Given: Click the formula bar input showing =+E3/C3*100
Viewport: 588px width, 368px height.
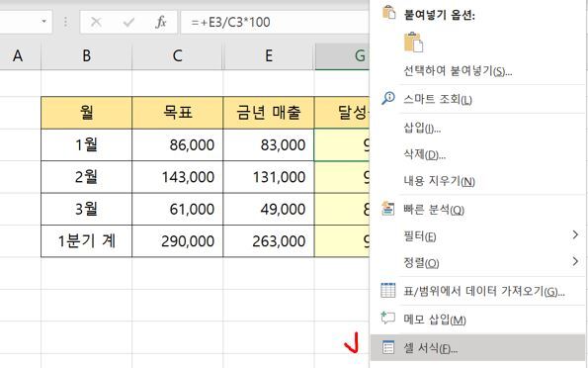Looking at the screenshot, I should [x=275, y=22].
